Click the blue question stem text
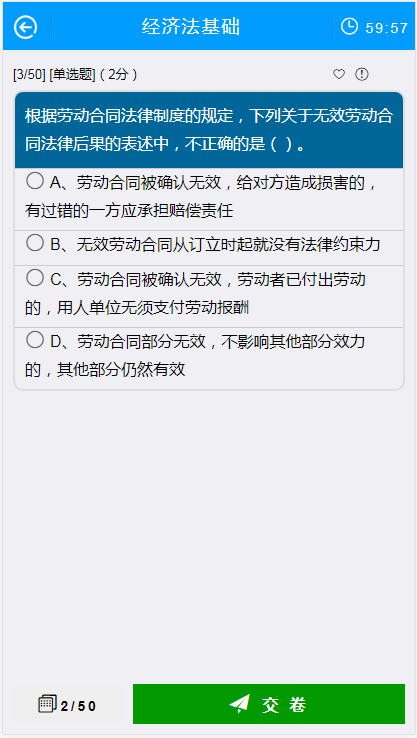417x738 pixels. coord(209,130)
